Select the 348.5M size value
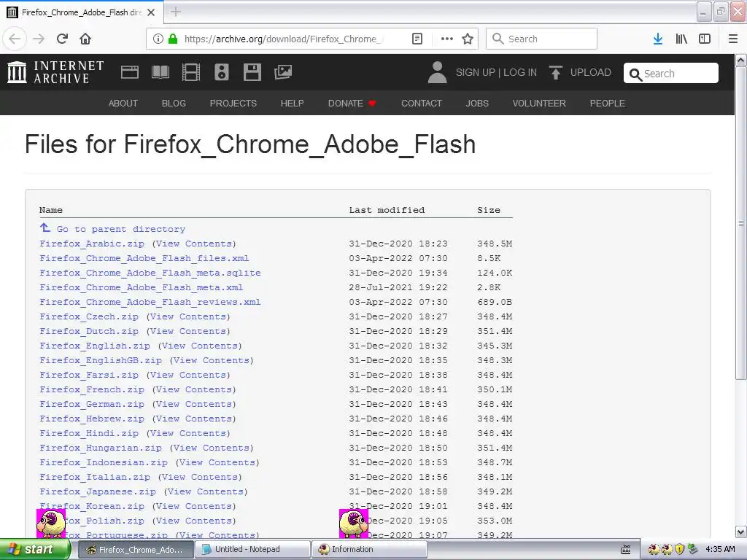The image size is (747, 560). coord(495,244)
